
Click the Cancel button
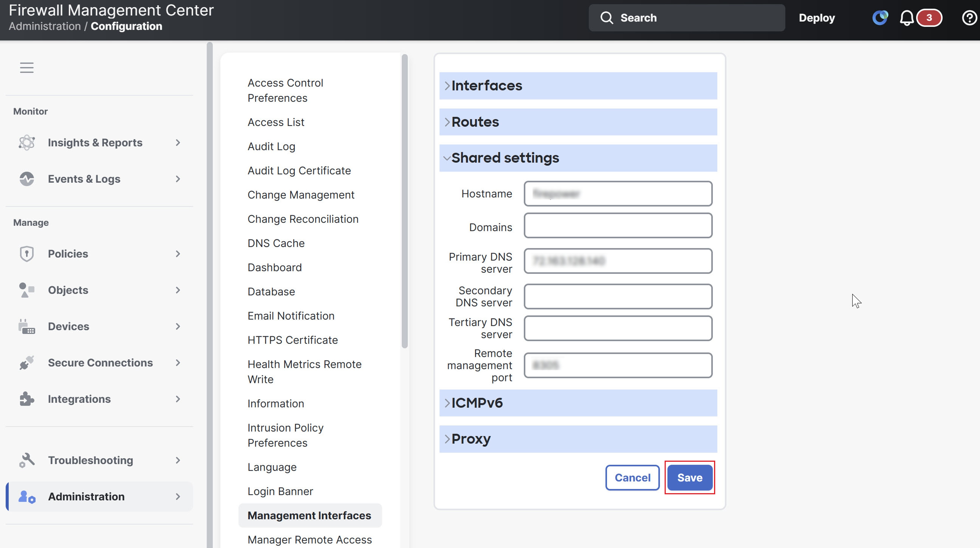pyautogui.click(x=632, y=478)
